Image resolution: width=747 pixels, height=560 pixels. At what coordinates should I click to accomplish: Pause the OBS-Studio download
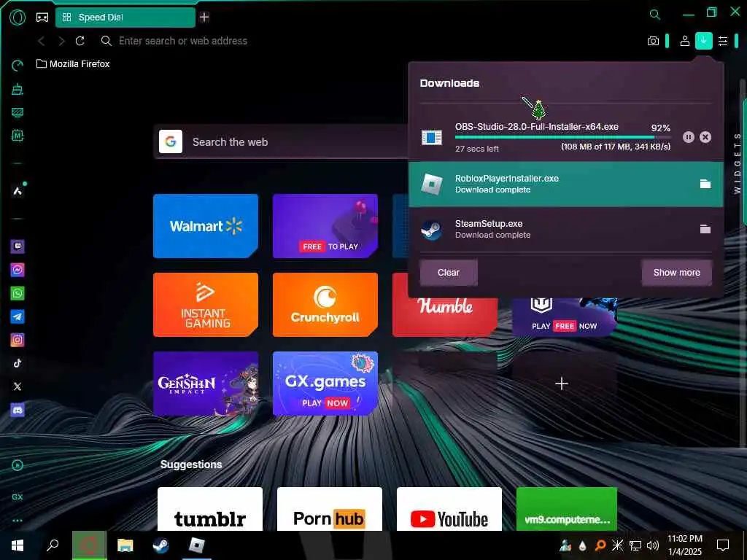click(689, 137)
